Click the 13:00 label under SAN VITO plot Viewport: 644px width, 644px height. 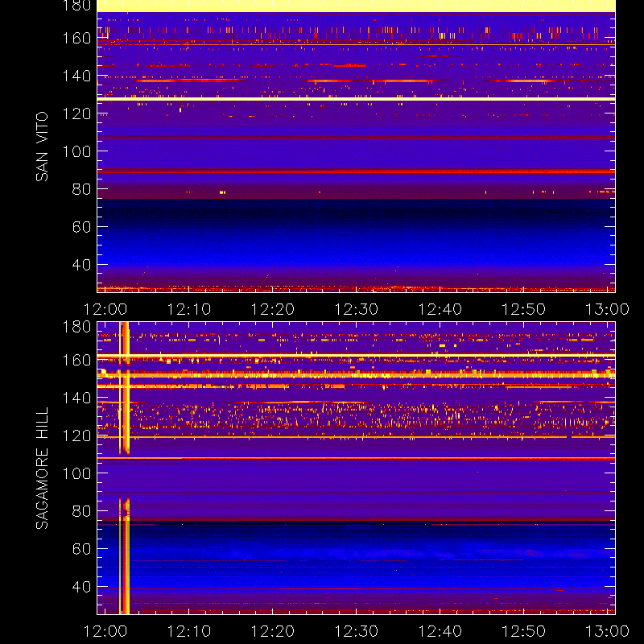point(607,309)
